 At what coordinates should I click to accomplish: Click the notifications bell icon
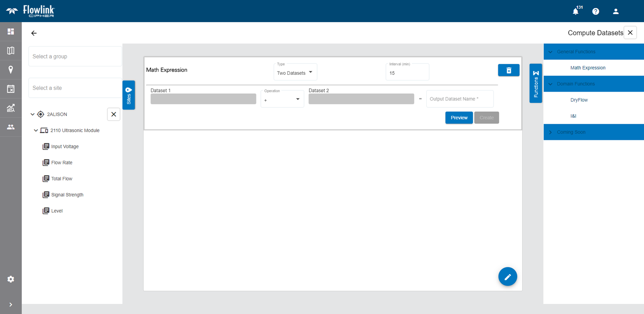click(576, 11)
